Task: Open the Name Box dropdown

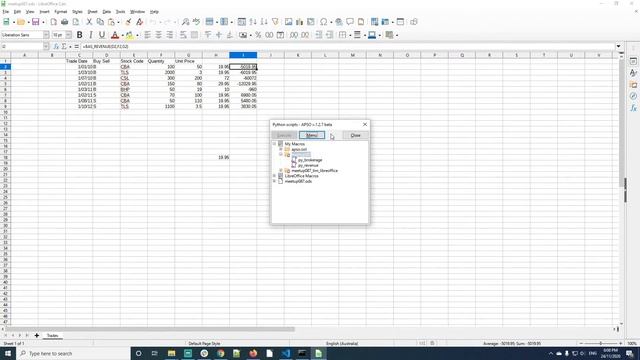Action: (x=46, y=47)
